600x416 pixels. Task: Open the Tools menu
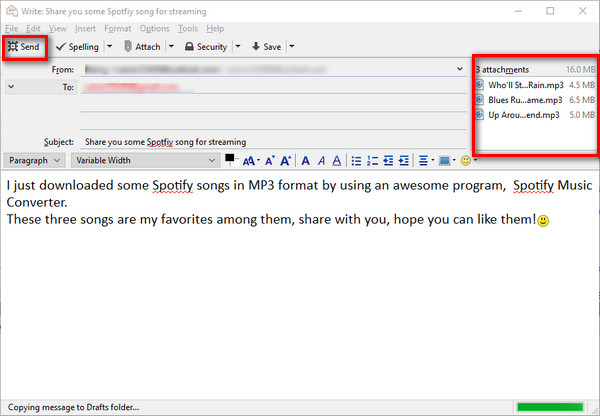pyautogui.click(x=188, y=29)
